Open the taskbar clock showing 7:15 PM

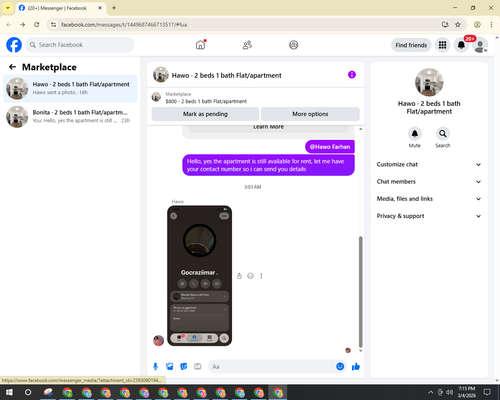(x=467, y=392)
